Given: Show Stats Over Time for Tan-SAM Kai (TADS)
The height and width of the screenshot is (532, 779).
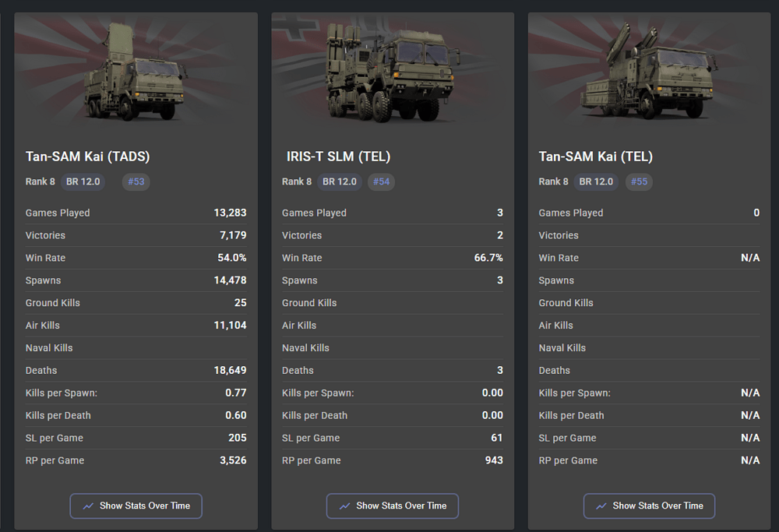Looking at the screenshot, I should [136, 506].
